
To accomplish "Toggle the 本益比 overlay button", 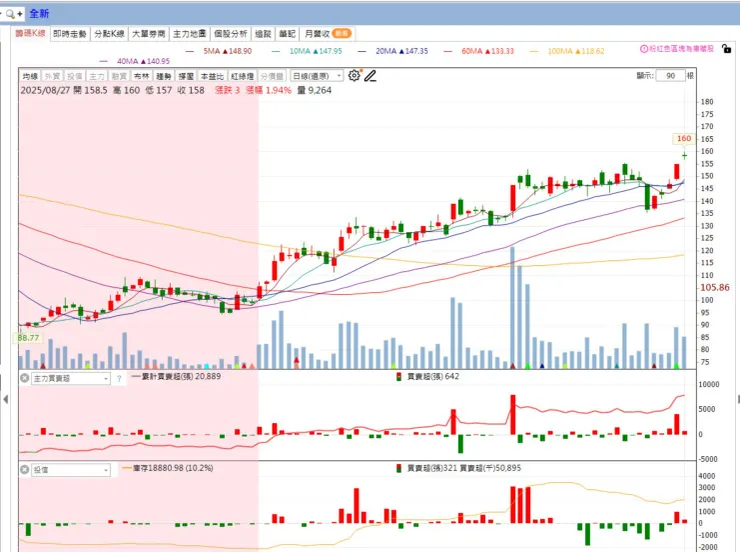I will pyautogui.click(x=212, y=76).
